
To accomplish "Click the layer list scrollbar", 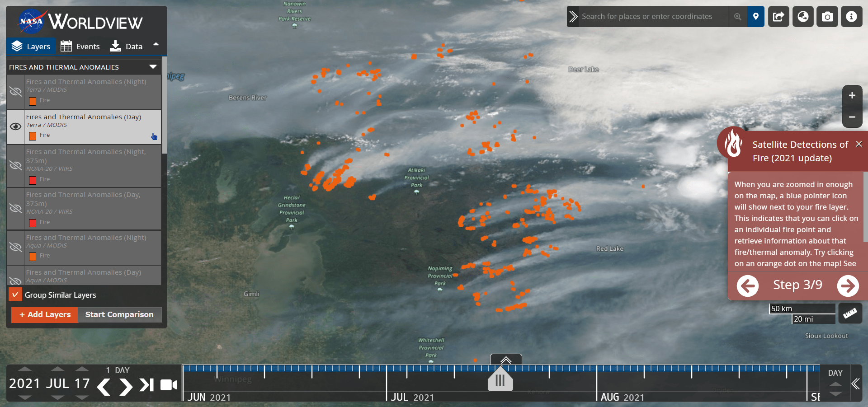I will tap(165, 105).
